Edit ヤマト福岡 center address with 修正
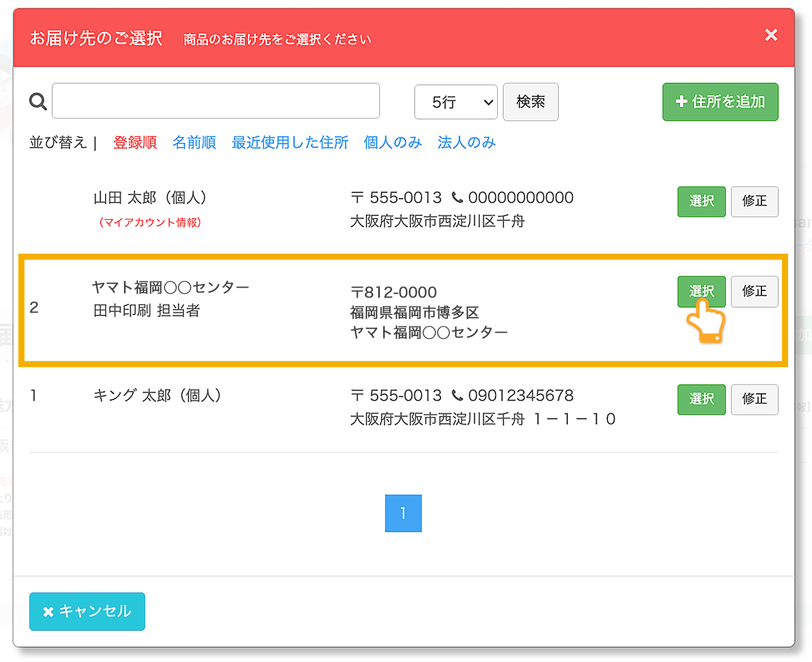 click(754, 291)
